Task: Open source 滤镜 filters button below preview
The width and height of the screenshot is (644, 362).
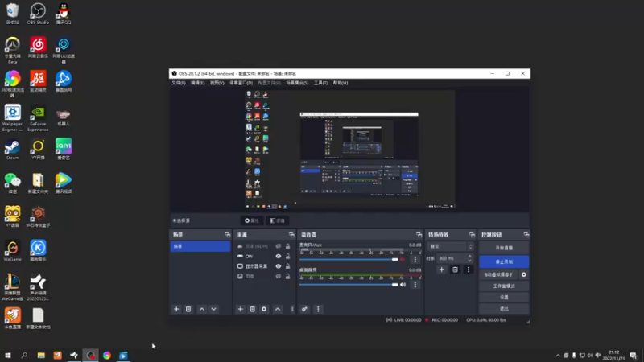Action: click(278, 220)
